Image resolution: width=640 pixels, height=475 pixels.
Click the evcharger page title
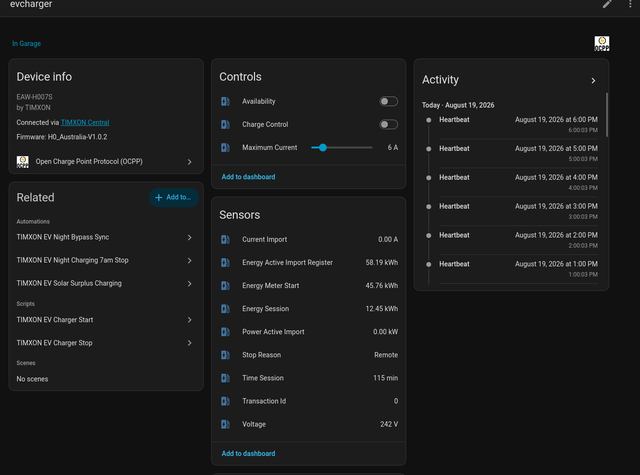click(31, 4)
